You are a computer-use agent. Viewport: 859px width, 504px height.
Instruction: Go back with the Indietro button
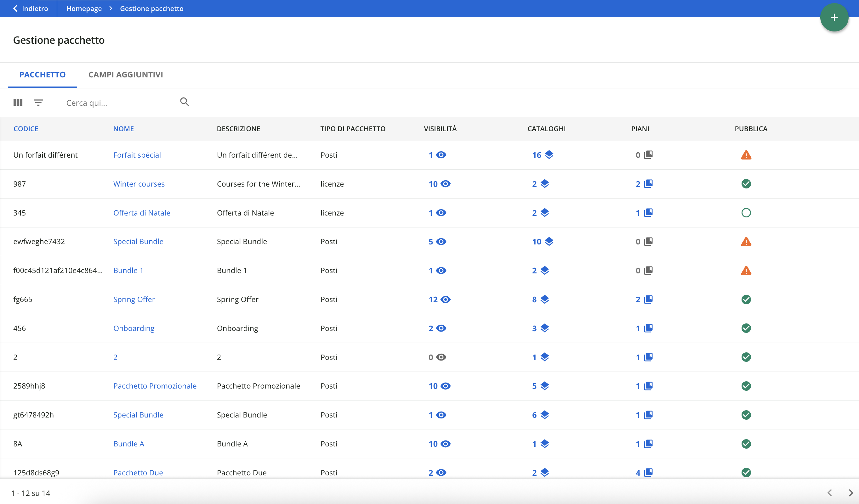[30, 8]
